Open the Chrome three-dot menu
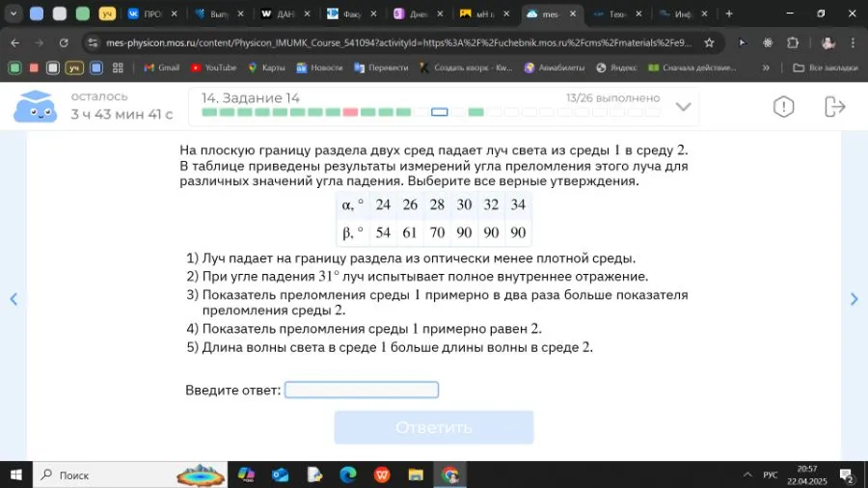The image size is (868, 488). [x=853, y=42]
